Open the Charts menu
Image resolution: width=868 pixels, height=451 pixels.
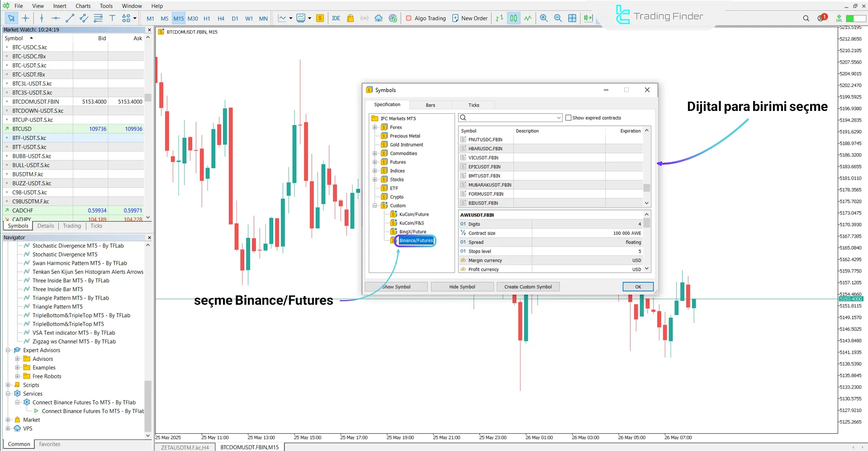(x=83, y=6)
